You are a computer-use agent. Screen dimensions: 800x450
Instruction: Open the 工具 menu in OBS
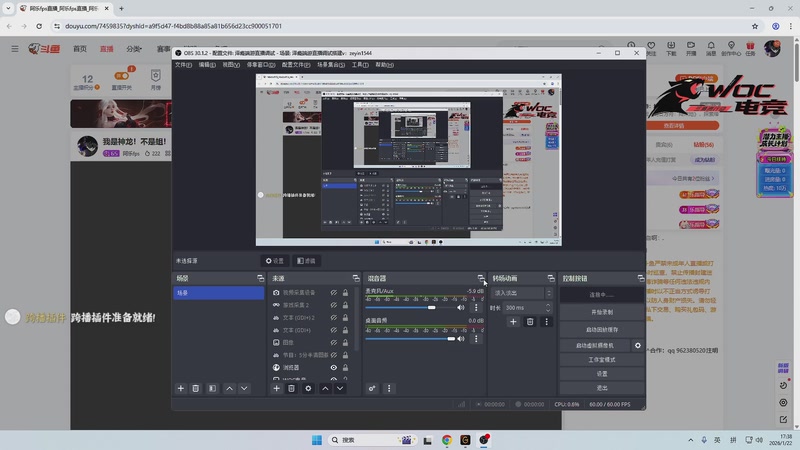coord(360,65)
